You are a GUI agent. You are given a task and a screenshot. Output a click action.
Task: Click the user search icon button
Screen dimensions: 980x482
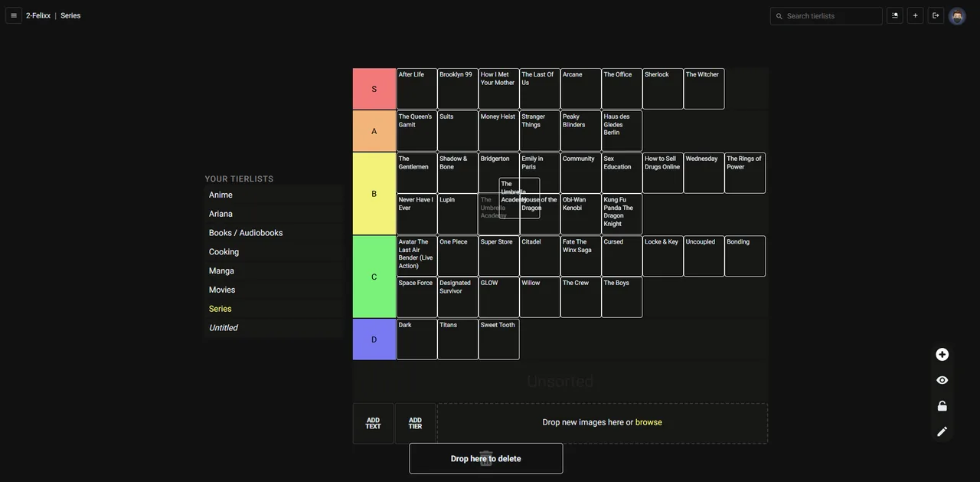[895, 15]
